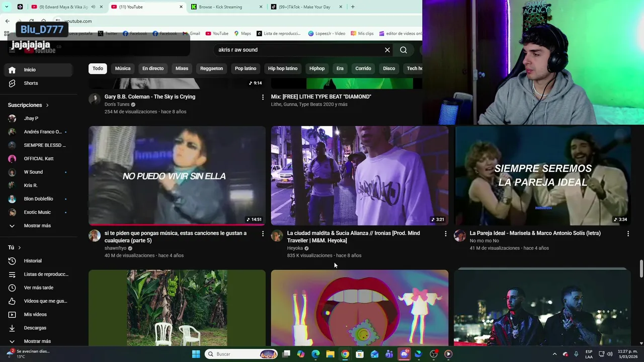Open three-dot menu for La ciudad maldita video
This screenshot has width=644, height=362.
tap(445, 233)
